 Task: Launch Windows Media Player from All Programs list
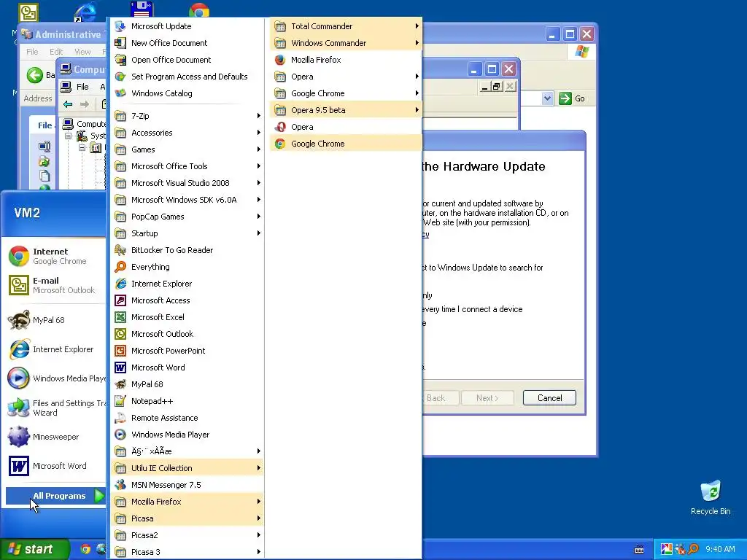click(x=187, y=435)
